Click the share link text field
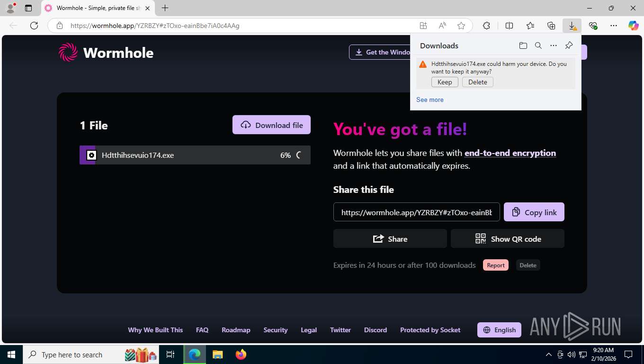Screen dimensions: 644x364 416,212
